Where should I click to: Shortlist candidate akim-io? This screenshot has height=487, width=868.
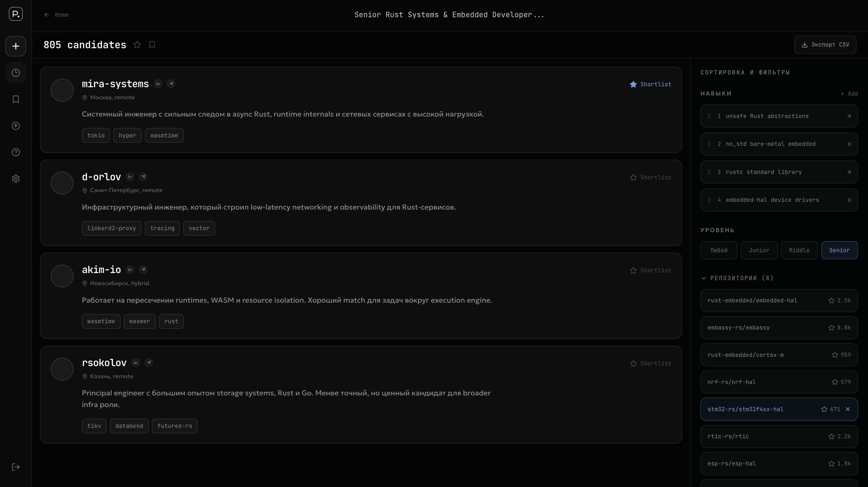[650, 270]
